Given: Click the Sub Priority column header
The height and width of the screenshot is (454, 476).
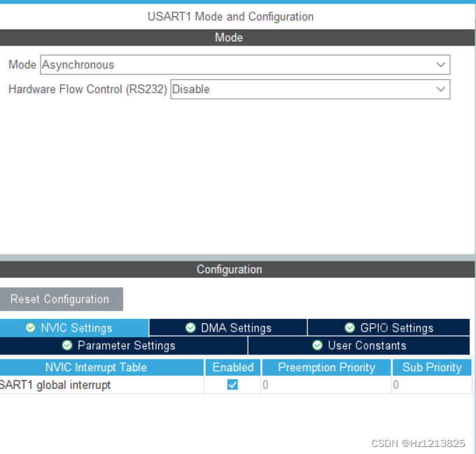Looking at the screenshot, I should (x=432, y=367).
